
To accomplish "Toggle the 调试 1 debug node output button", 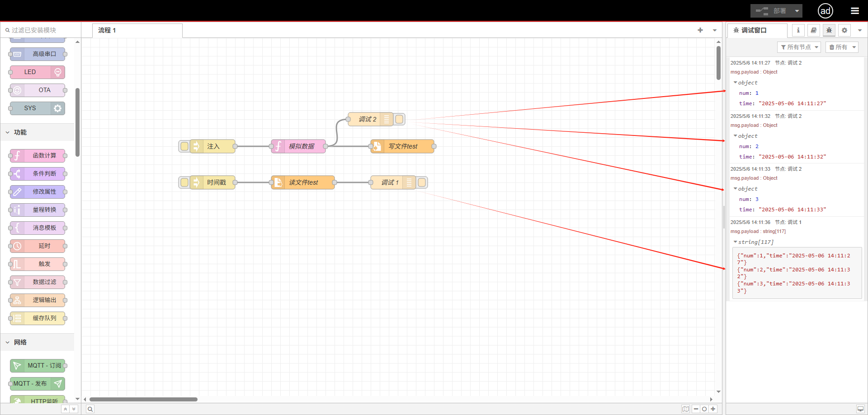I will pyautogui.click(x=422, y=182).
